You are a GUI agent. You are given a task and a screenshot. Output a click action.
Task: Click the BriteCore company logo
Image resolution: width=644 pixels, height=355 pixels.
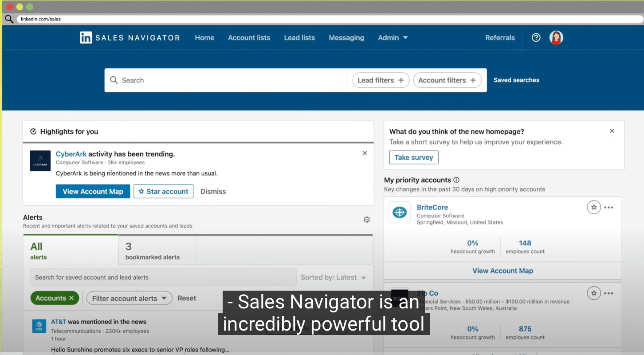coord(400,213)
